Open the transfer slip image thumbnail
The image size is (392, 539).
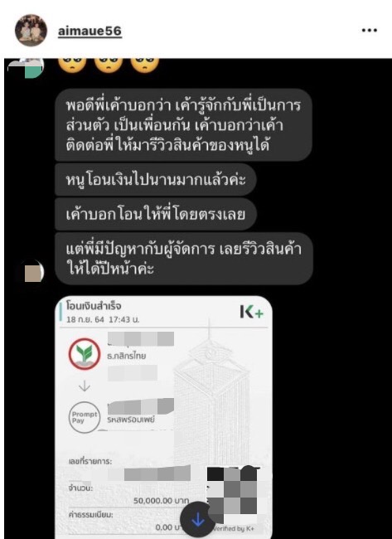(x=164, y=417)
